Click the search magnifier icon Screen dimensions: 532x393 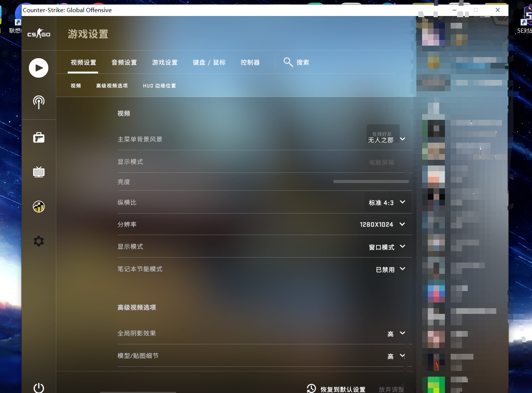tap(288, 62)
